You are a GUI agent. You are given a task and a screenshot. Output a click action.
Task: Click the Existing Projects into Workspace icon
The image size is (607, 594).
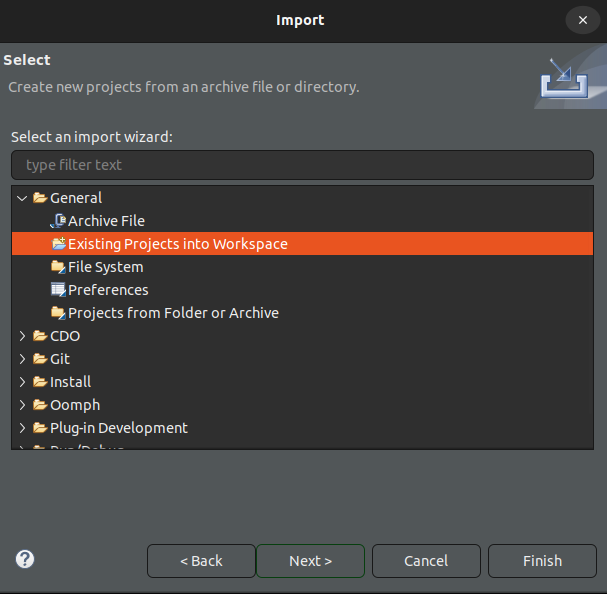(58, 244)
